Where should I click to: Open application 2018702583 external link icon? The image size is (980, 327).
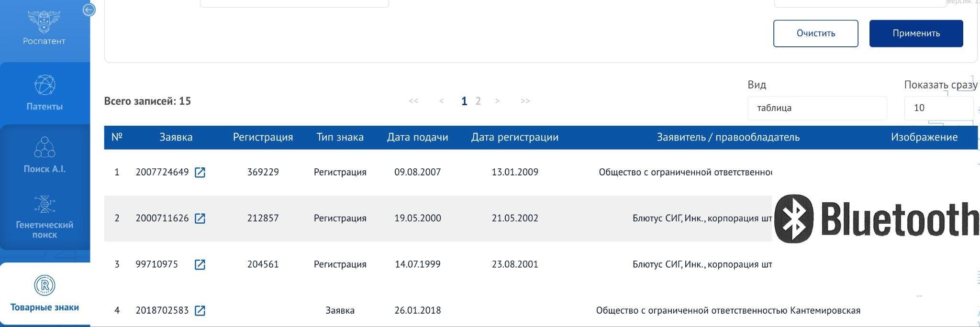tap(200, 311)
